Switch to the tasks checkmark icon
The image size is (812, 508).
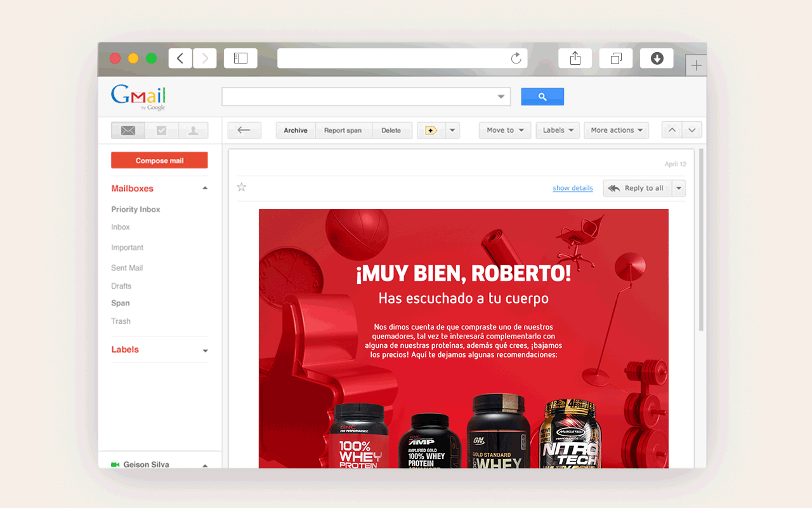161,130
